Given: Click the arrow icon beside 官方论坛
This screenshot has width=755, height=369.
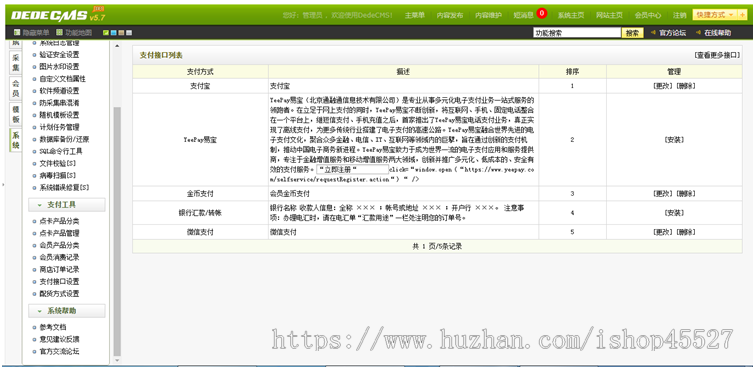Looking at the screenshot, I should click(653, 33).
